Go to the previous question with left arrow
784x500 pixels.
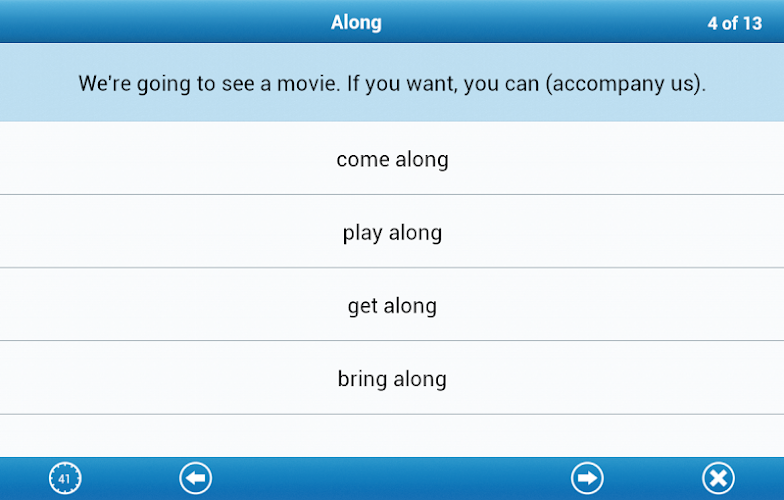click(x=196, y=478)
